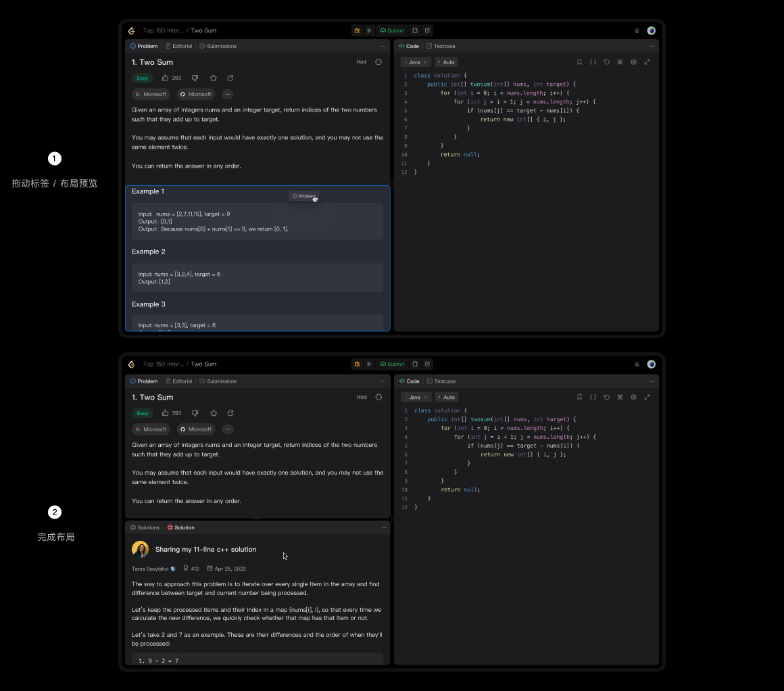Expand editor to fullscreen in screen 2
The width and height of the screenshot is (784, 691).
[647, 398]
